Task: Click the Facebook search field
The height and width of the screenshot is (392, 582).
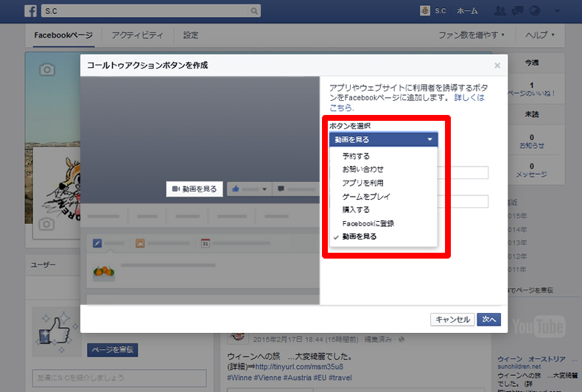Action: 146,11
